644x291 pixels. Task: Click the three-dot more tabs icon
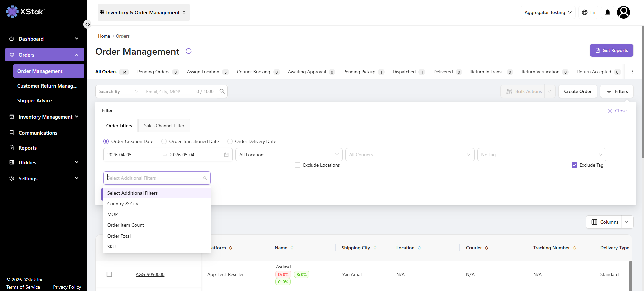coord(632,72)
